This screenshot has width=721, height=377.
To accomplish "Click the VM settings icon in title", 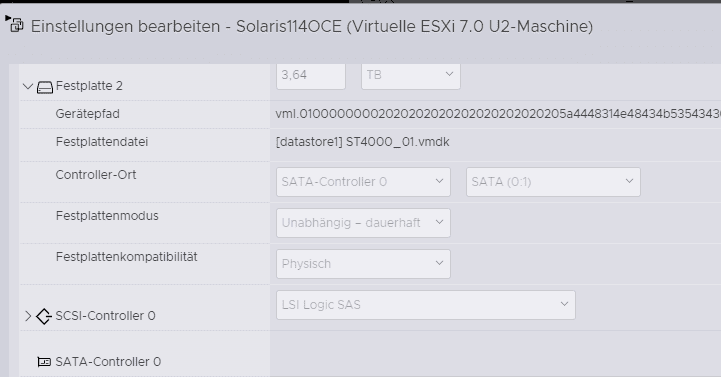I will (17, 26).
